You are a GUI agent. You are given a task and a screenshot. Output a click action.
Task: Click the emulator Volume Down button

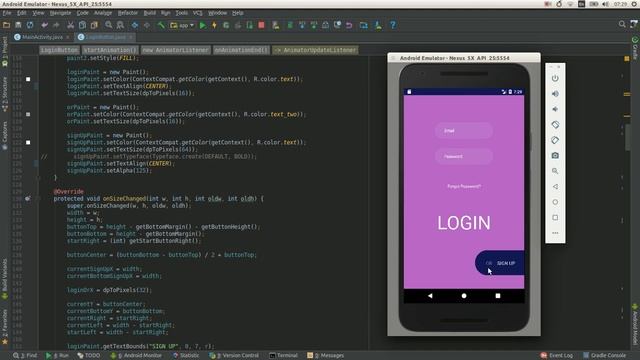tap(555, 109)
